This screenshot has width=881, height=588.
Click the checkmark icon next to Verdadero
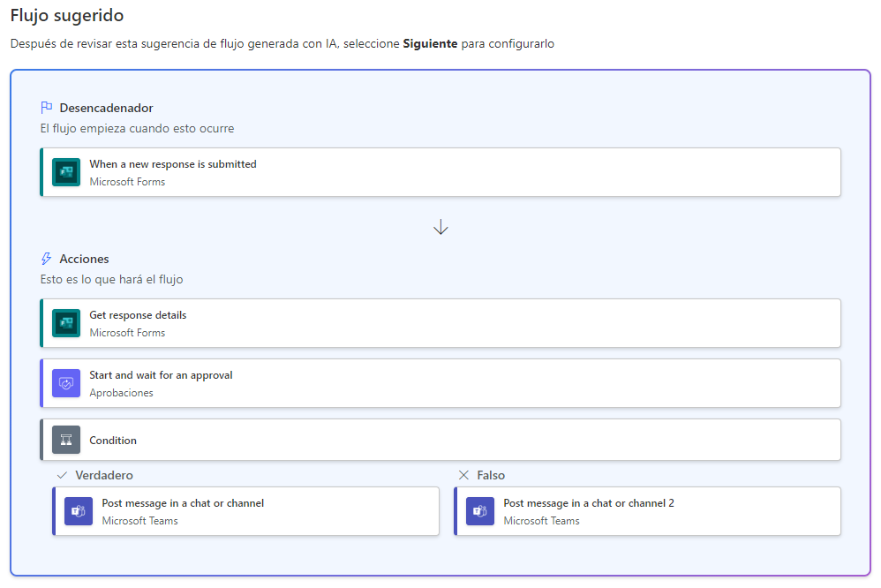[x=63, y=475]
